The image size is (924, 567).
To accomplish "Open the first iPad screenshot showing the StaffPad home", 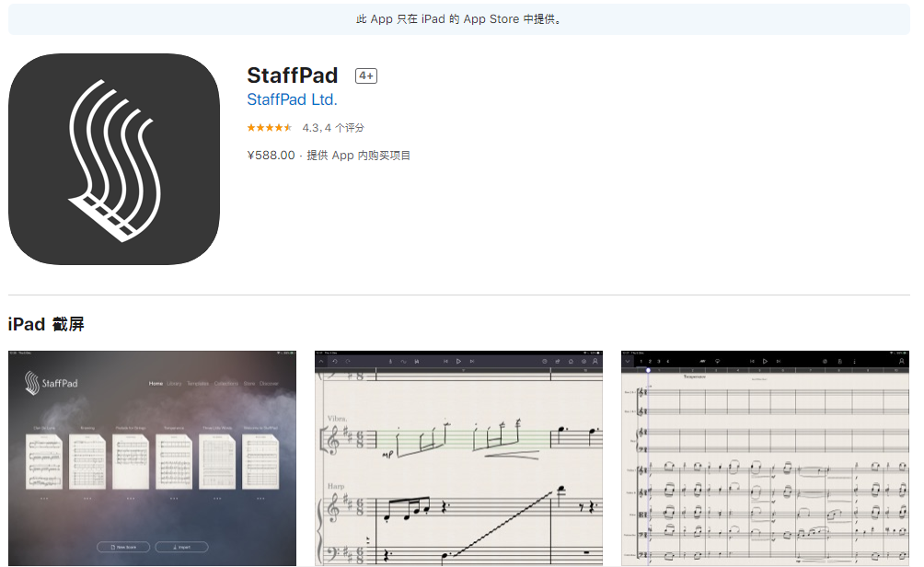I will (152, 458).
